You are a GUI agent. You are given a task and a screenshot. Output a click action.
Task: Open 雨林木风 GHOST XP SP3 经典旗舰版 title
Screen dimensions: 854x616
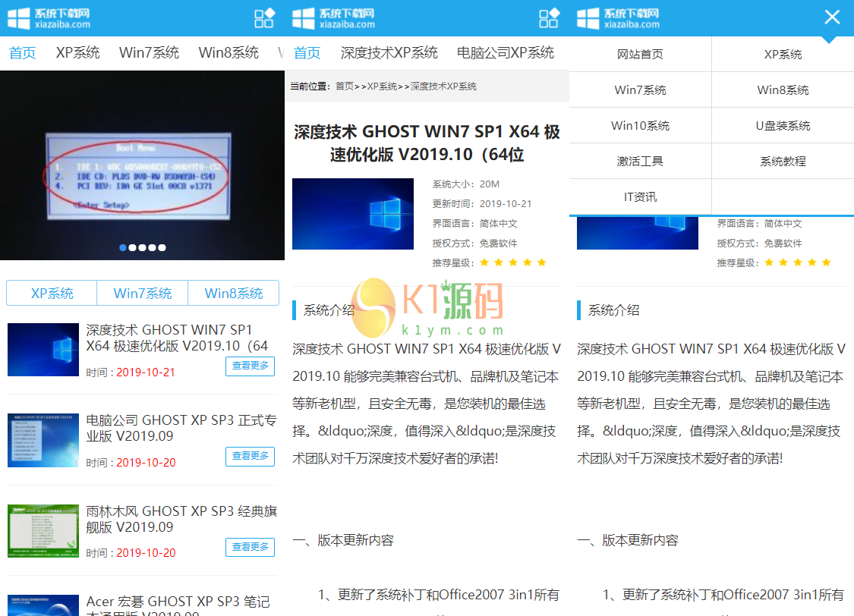(181, 519)
